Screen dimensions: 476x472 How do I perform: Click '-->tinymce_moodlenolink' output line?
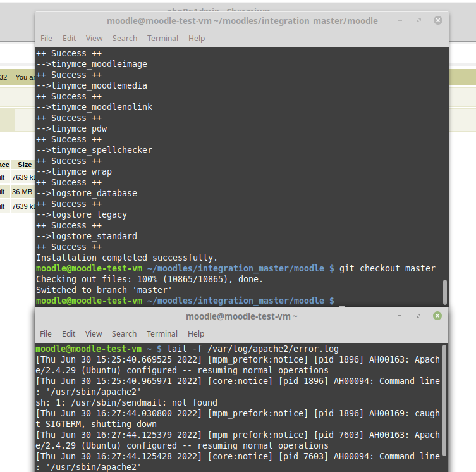point(94,107)
